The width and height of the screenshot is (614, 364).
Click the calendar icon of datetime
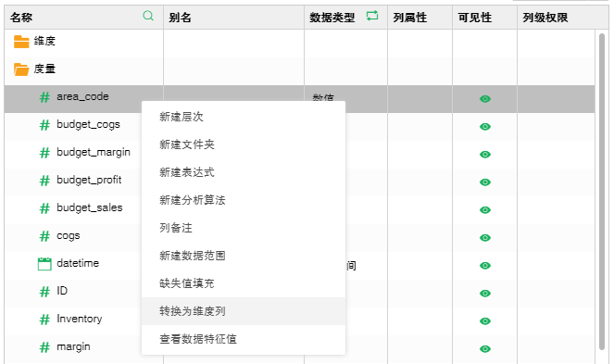(x=44, y=264)
